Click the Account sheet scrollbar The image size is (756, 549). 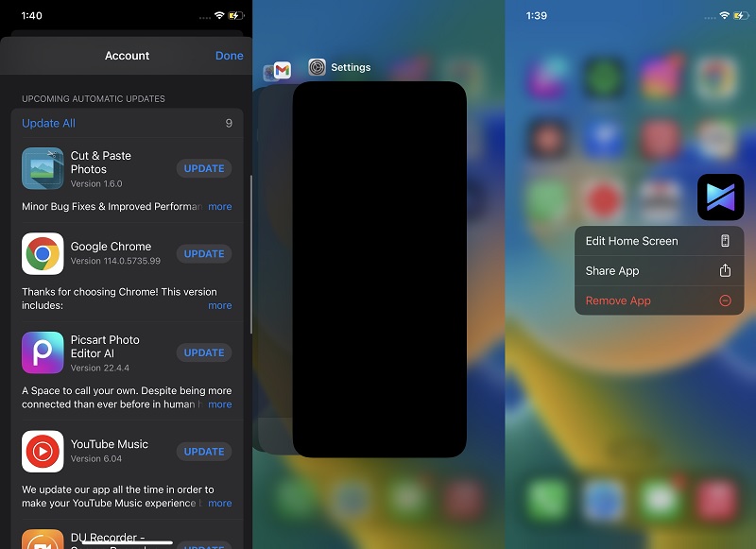250,254
